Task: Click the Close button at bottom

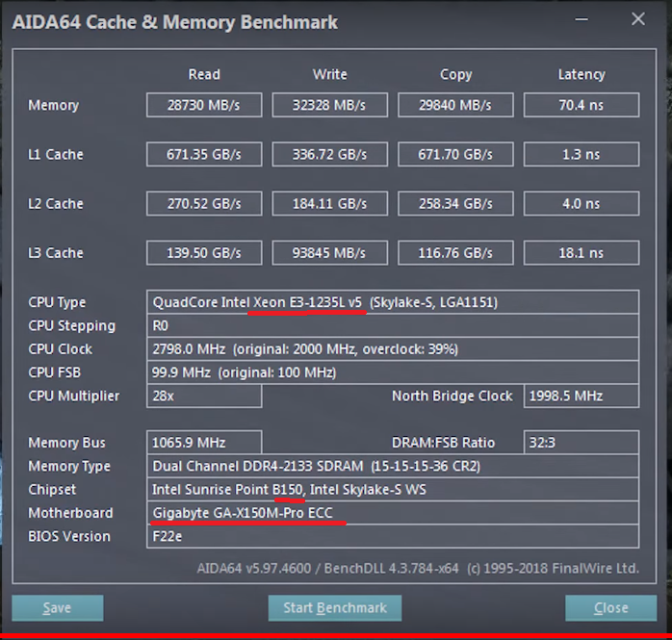Action: (610, 607)
